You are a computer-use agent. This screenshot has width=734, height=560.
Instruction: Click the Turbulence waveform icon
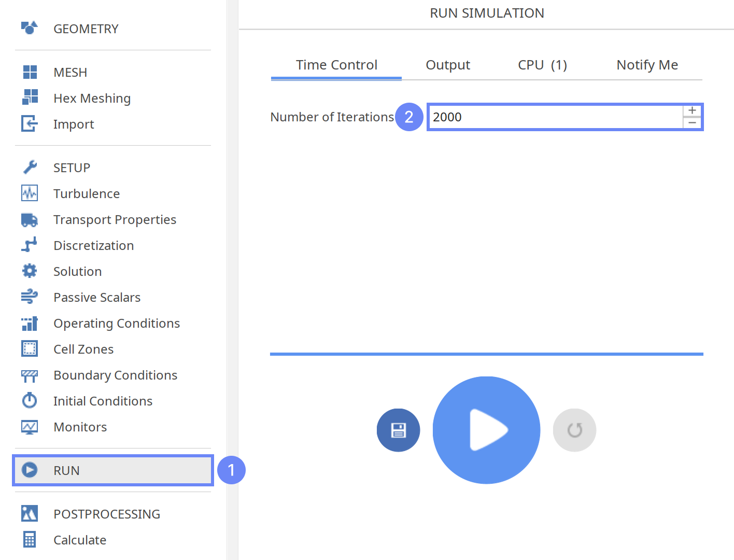pos(30,193)
